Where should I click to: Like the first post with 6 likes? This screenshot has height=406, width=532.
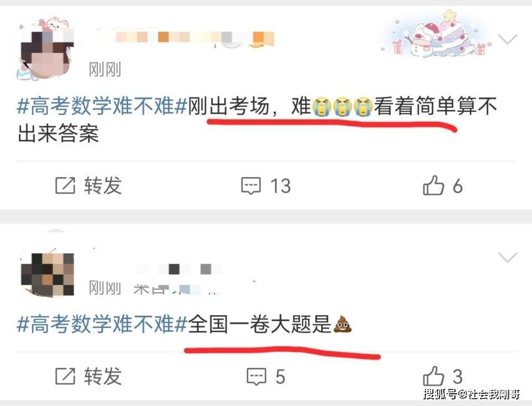[433, 185]
